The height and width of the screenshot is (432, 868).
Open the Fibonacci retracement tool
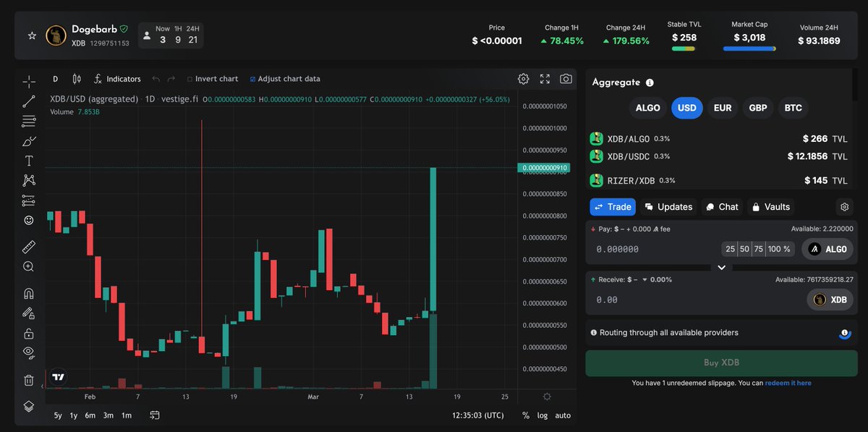(x=28, y=121)
